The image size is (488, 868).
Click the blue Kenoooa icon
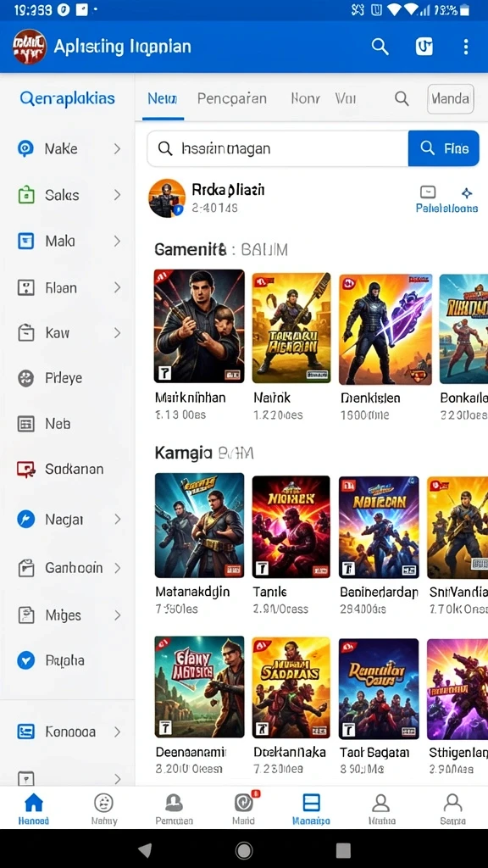point(26,732)
